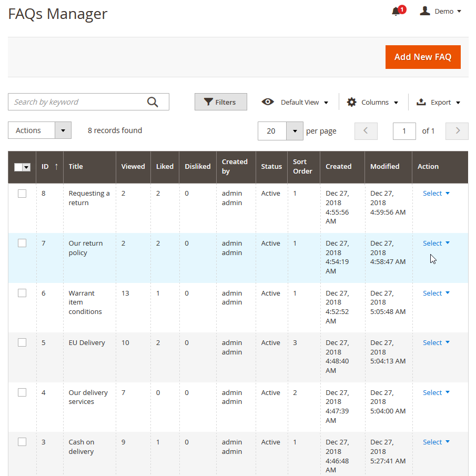This screenshot has height=476, width=476.
Task: Sort by Viewed column header
Action: (133, 166)
